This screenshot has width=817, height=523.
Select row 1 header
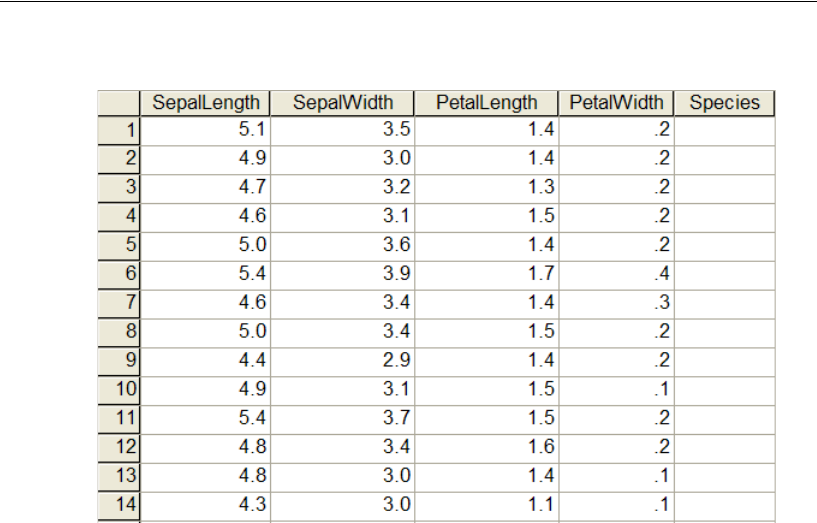[120, 129]
